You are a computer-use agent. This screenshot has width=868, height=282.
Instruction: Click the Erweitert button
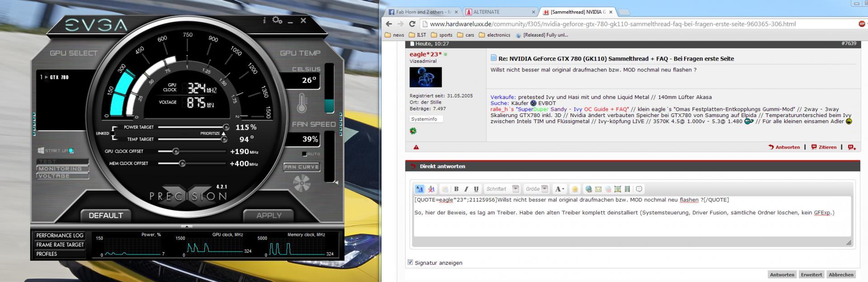point(811,274)
